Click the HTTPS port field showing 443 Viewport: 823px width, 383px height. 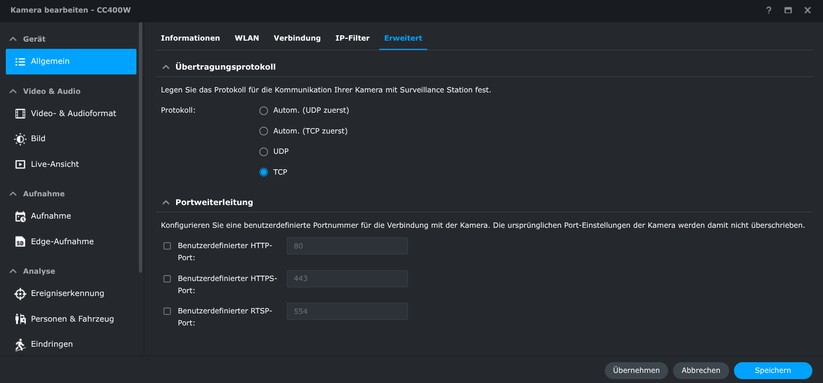[347, 279]
